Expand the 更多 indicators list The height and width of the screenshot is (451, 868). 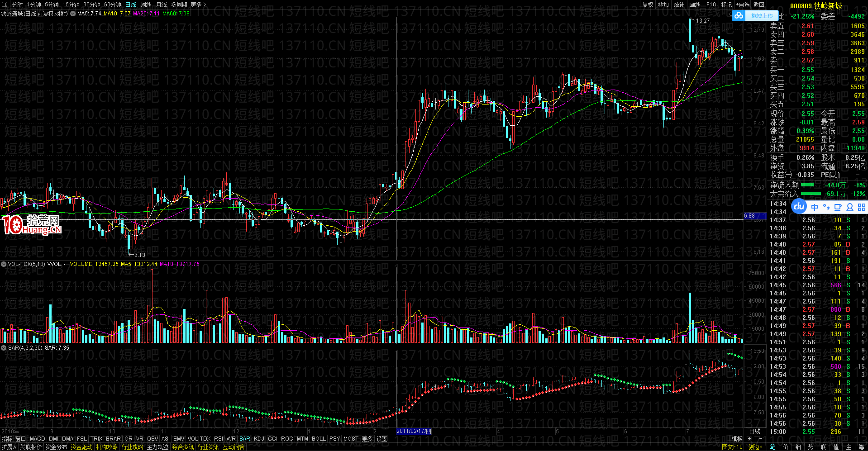[x=367, y=439]
